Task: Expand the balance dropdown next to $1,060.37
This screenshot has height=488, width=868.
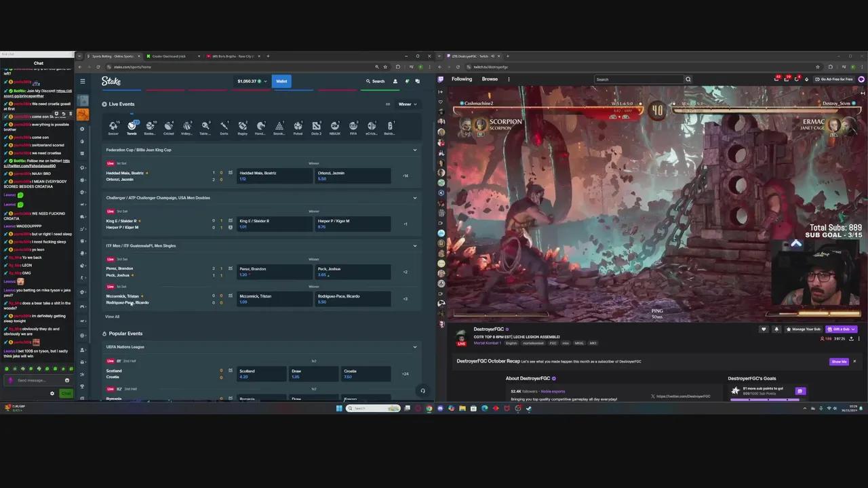Action: pos(264,81)
